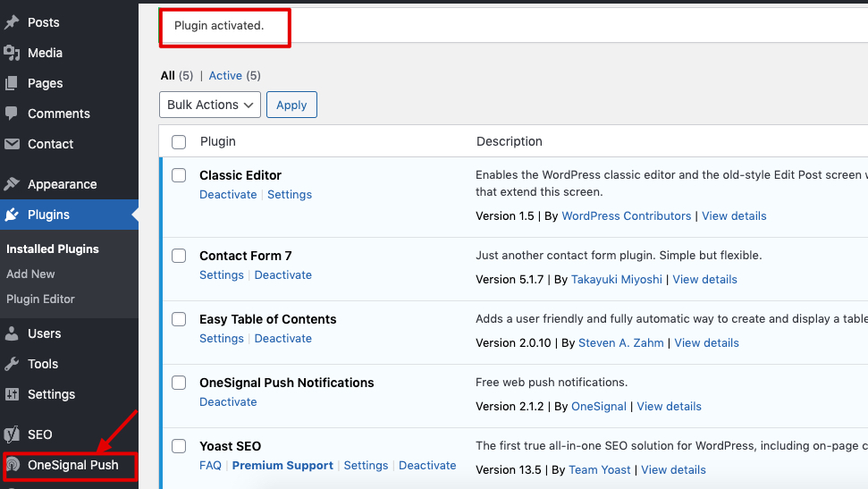
Task: Open Takayuki Miyoshi author link
Action: tap(616, 280)
